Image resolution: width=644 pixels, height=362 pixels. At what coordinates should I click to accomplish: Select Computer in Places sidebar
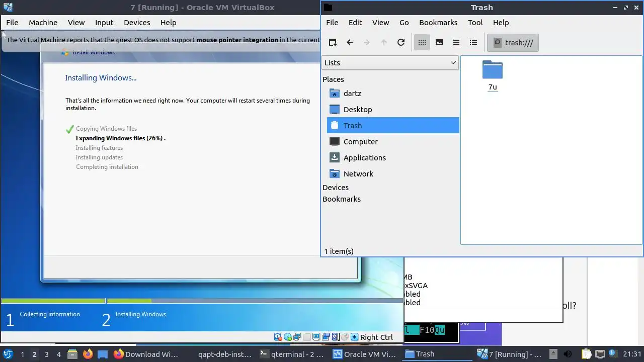click(393, 141)
